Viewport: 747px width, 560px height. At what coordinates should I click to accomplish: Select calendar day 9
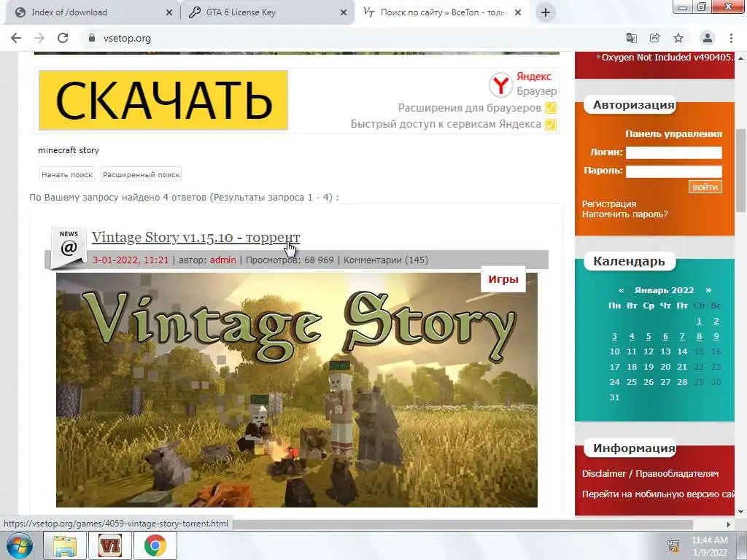click(716, 337)
